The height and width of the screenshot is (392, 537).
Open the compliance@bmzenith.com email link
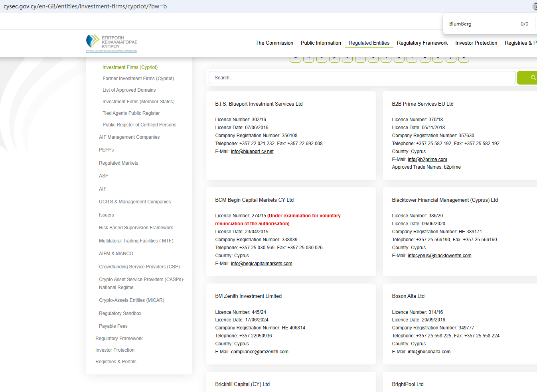(259, 352)
